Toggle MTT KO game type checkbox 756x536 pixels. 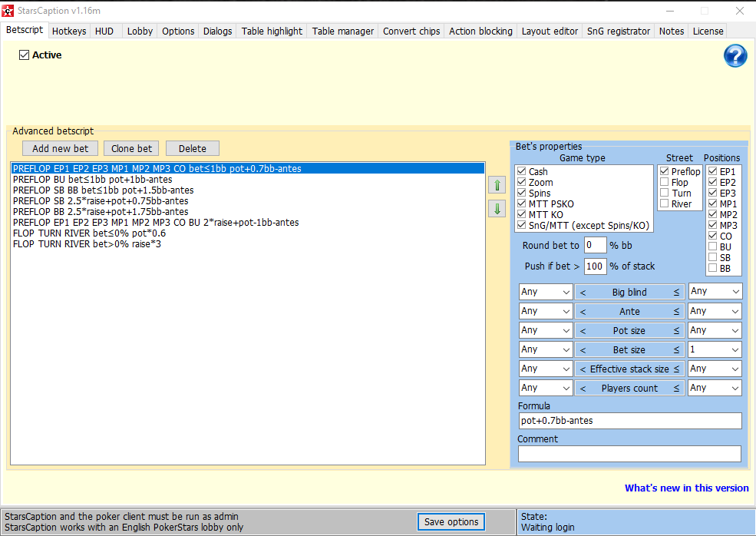pos(521,214)
